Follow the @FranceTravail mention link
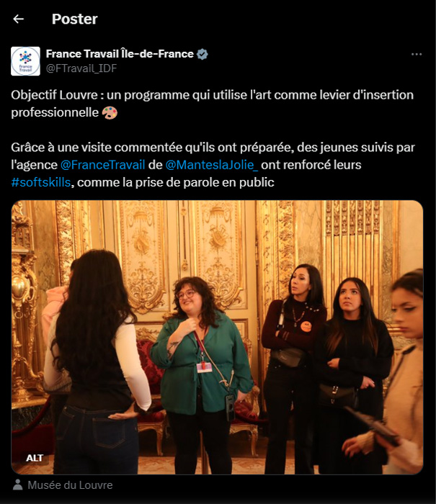Image resolution: width=436 pixels, height=504 pixels. tap(102, 165)
